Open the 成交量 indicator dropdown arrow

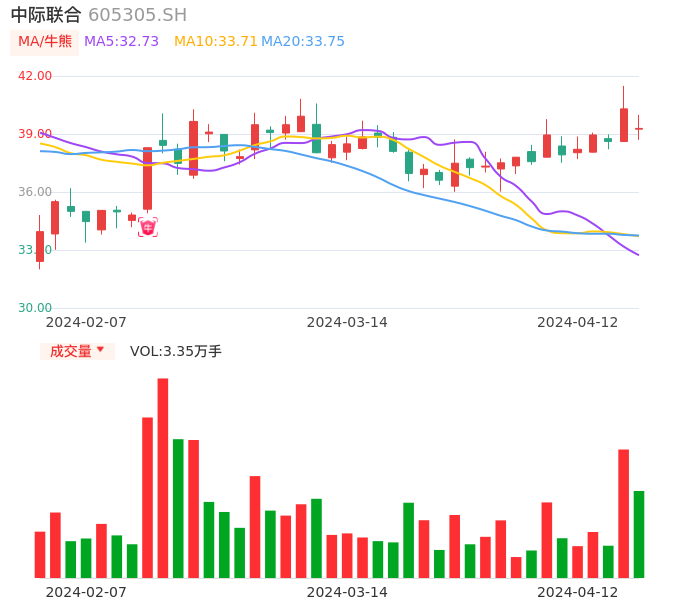coord(100,350)
